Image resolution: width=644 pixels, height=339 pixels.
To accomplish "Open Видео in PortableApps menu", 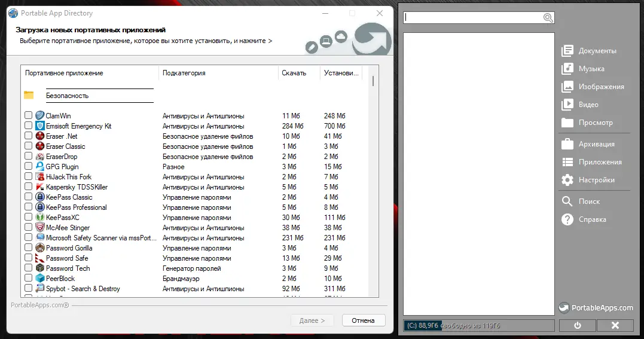I will point(580,105).
